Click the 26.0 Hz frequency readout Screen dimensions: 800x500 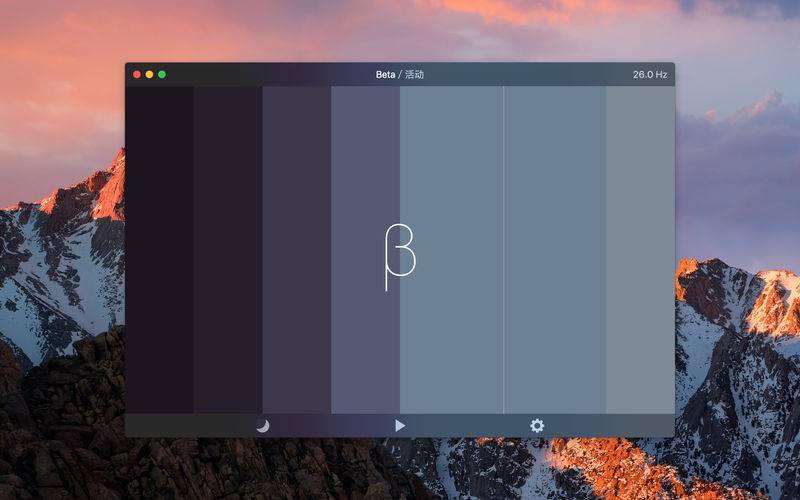point(650,74)
